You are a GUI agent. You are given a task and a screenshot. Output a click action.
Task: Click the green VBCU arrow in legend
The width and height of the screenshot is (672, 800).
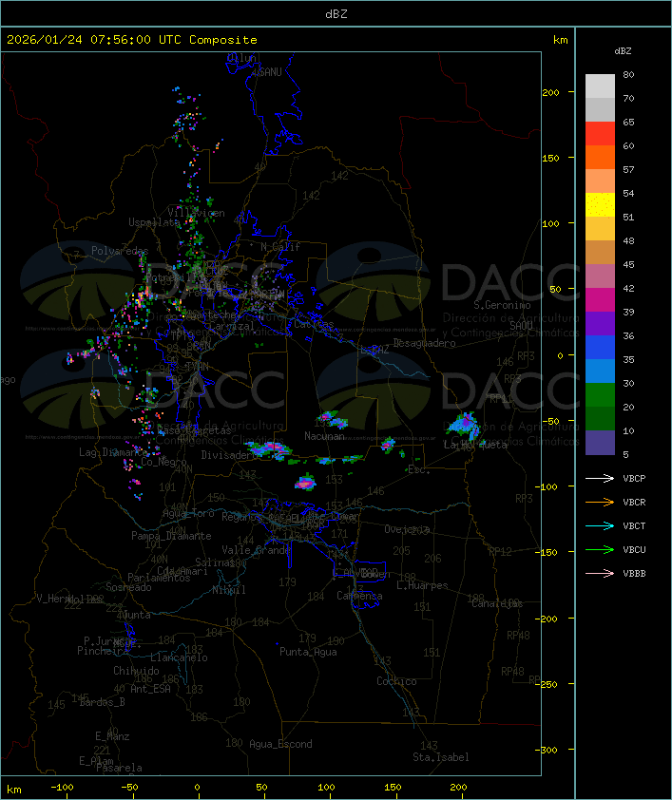[600, 549]
